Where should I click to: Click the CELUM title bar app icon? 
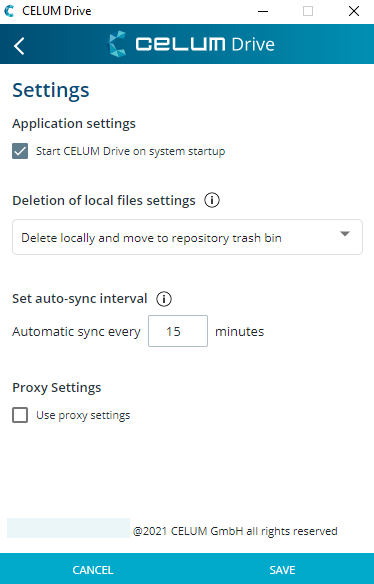[9, 11]
